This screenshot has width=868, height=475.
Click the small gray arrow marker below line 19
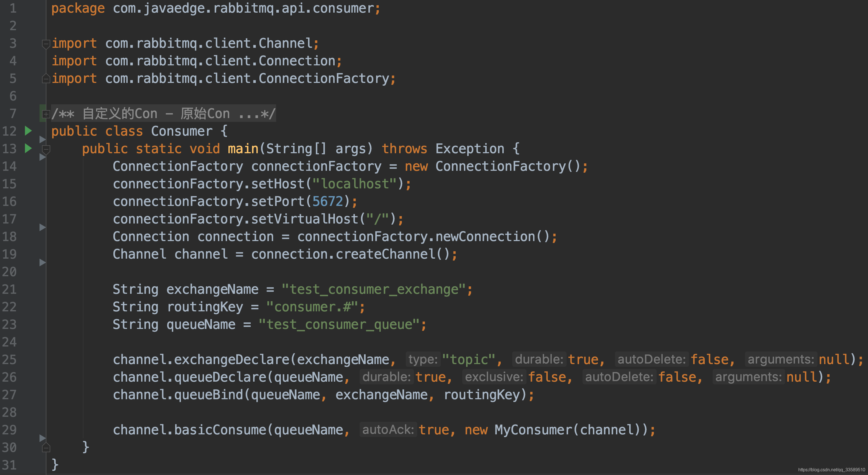[43, 262]
